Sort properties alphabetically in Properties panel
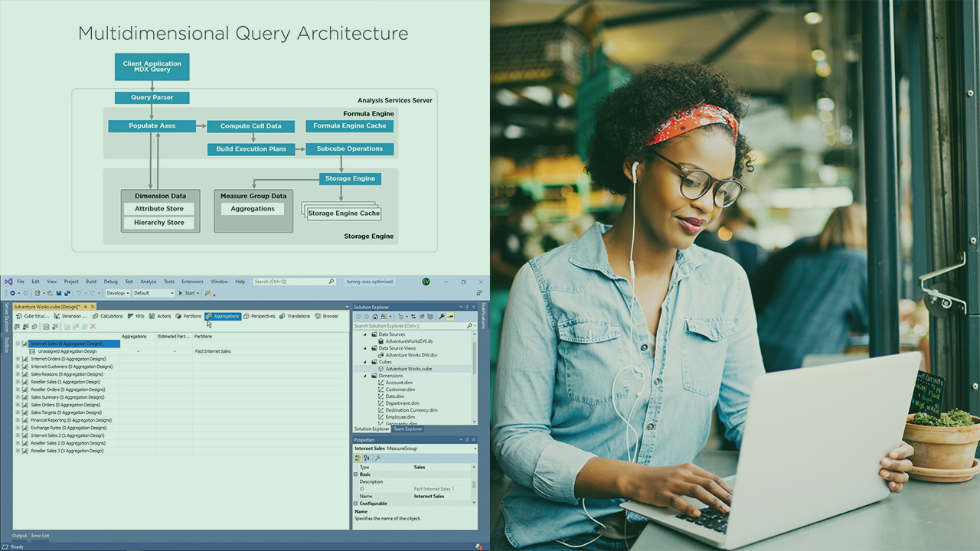Viewport: 980px width, 551px height. [x=367, y=458]
